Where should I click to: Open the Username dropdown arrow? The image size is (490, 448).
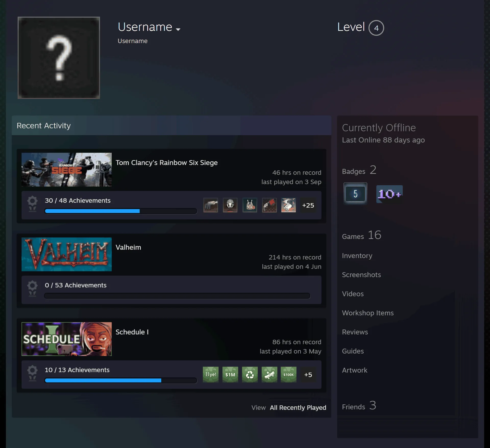(178, 30)
